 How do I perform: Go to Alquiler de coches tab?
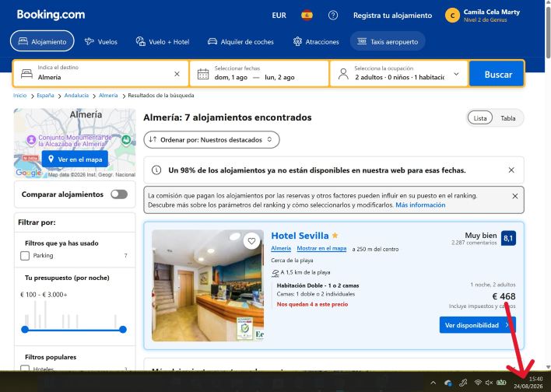tap(240, 41)
